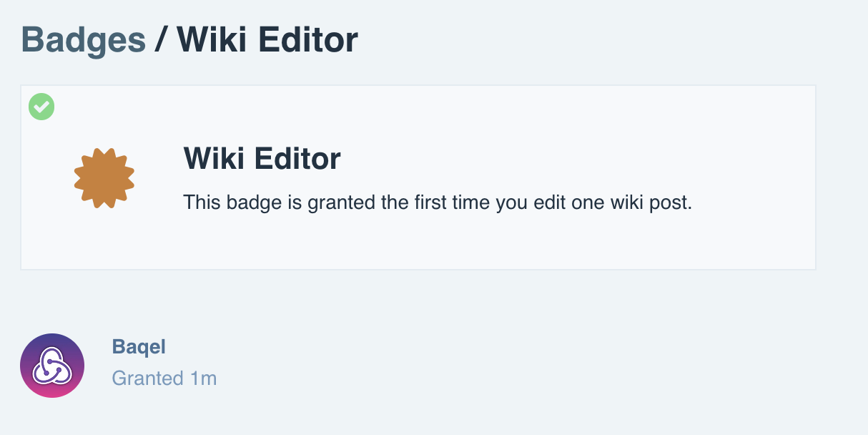Click the "1m" relative time next to Granted
868x435 pixels.
(204, 378)
